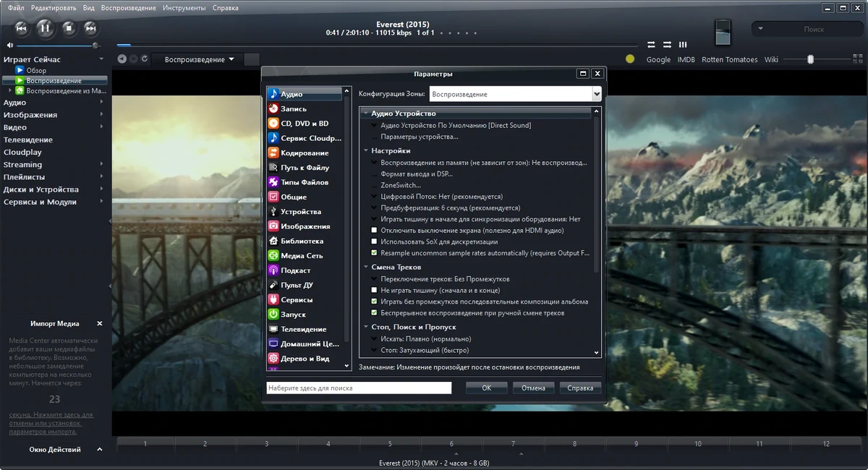The height and width of the screenshot is (470, 868).
Task: Open the Google link
Action: point(658,60)
